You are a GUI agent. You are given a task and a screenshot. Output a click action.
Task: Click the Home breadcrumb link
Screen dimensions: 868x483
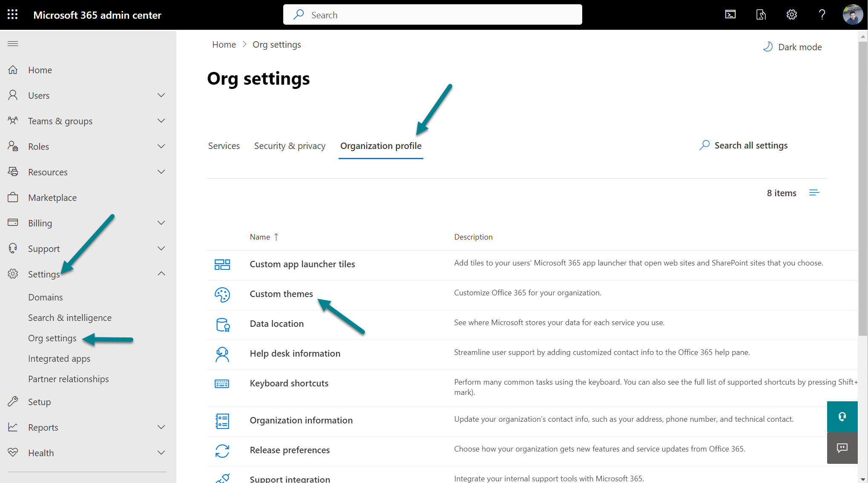(x=224, y=44)
